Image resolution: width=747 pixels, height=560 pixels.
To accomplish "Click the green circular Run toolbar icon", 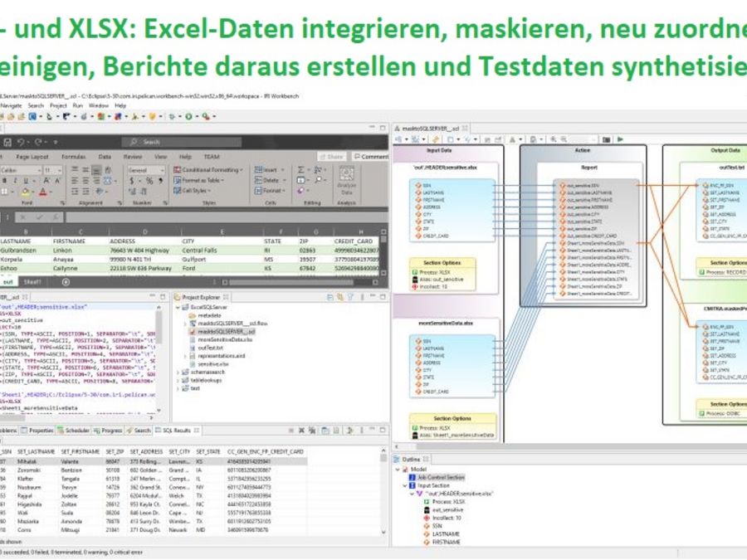I will (x=188, y=116).
